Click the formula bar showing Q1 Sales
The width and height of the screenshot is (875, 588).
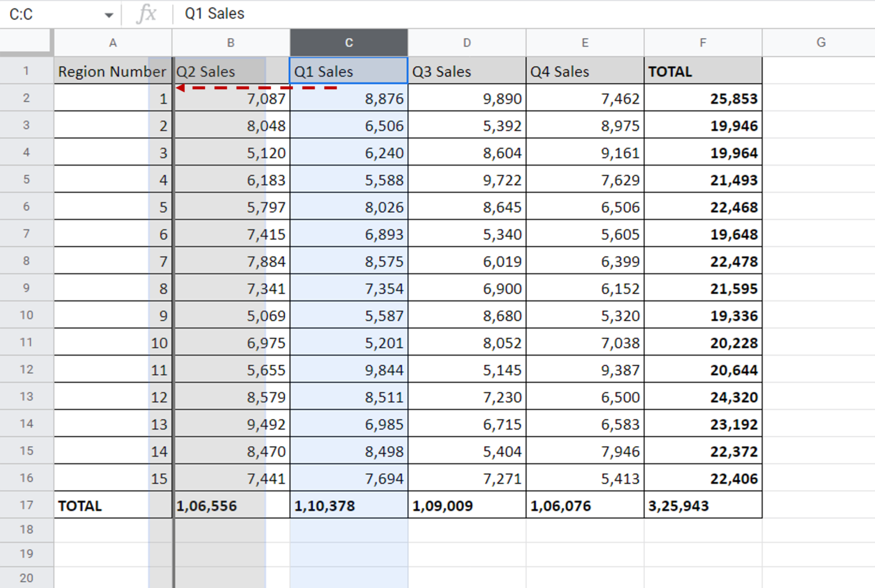point(524,14)
